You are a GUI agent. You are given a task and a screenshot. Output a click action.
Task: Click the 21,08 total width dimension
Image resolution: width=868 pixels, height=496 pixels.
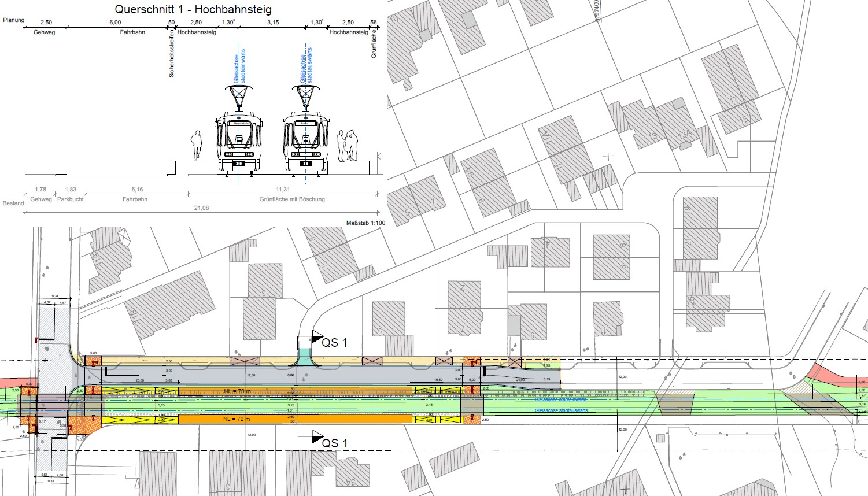[201, 208]
